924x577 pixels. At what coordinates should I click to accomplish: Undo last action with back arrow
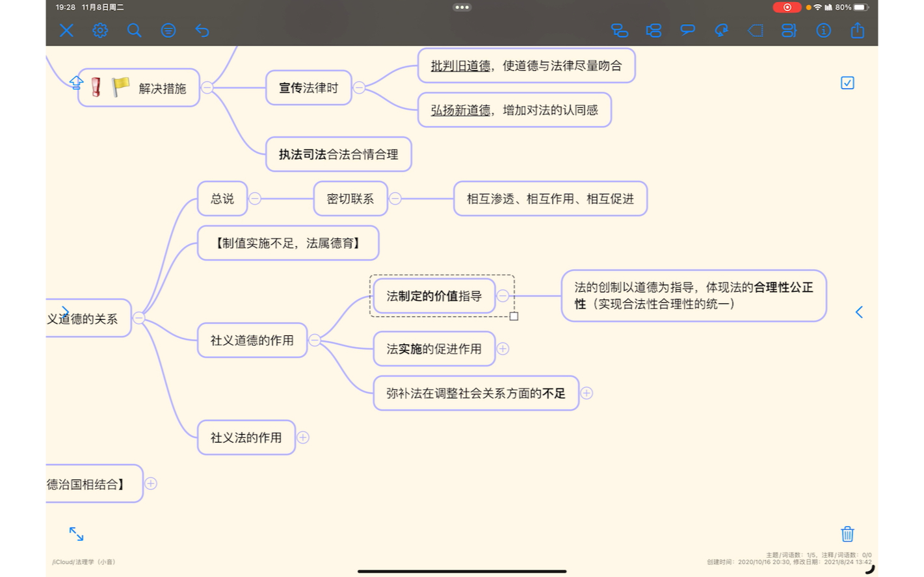coord(202,30)
